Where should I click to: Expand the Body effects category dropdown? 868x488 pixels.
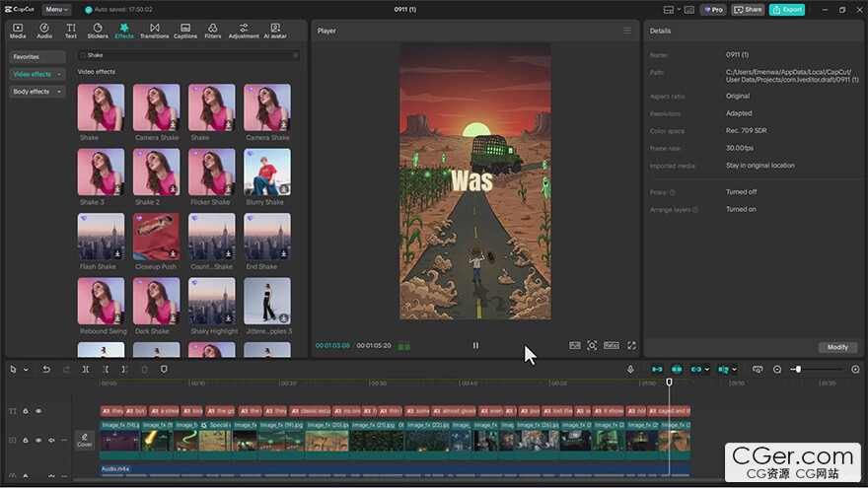[x=58, y=92]
